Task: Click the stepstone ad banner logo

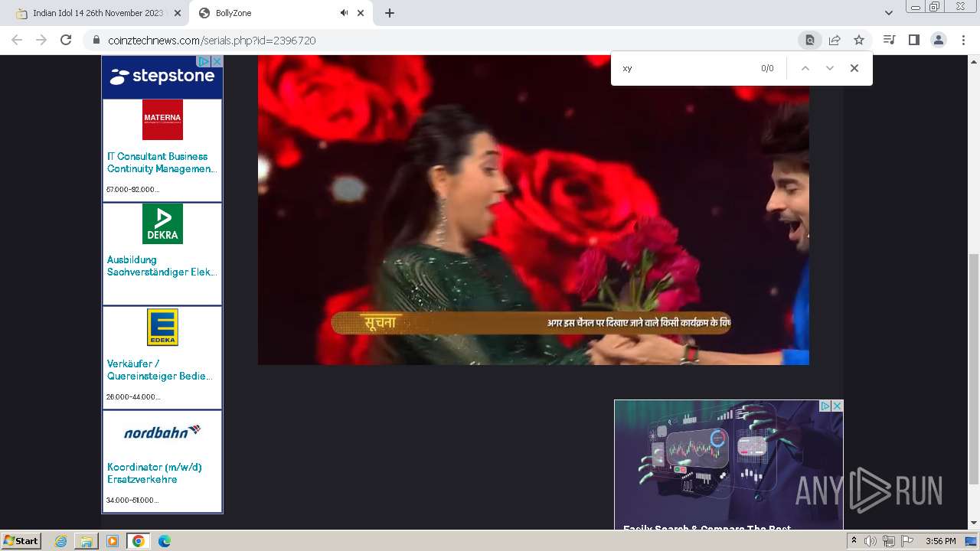Action: tap(162, 77)
